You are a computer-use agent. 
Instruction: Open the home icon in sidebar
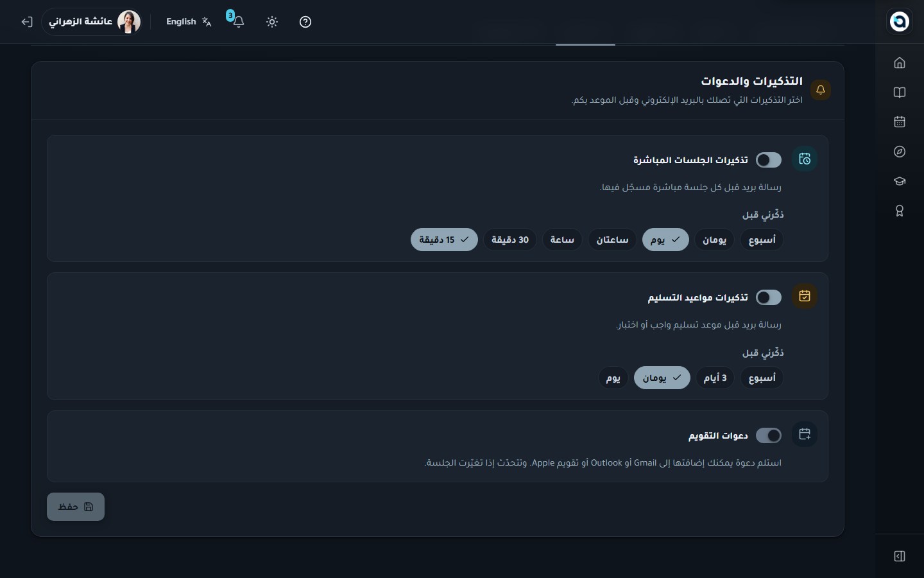click(900, 63)
